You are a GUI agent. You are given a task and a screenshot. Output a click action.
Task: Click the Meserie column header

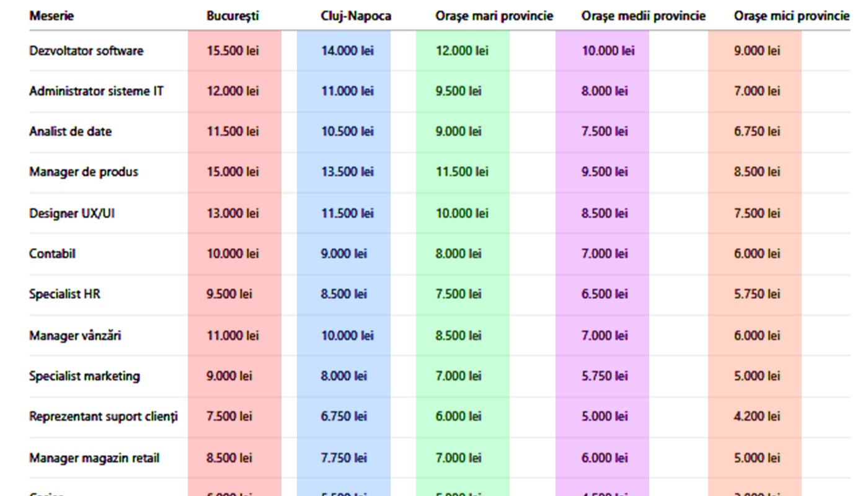51,16
